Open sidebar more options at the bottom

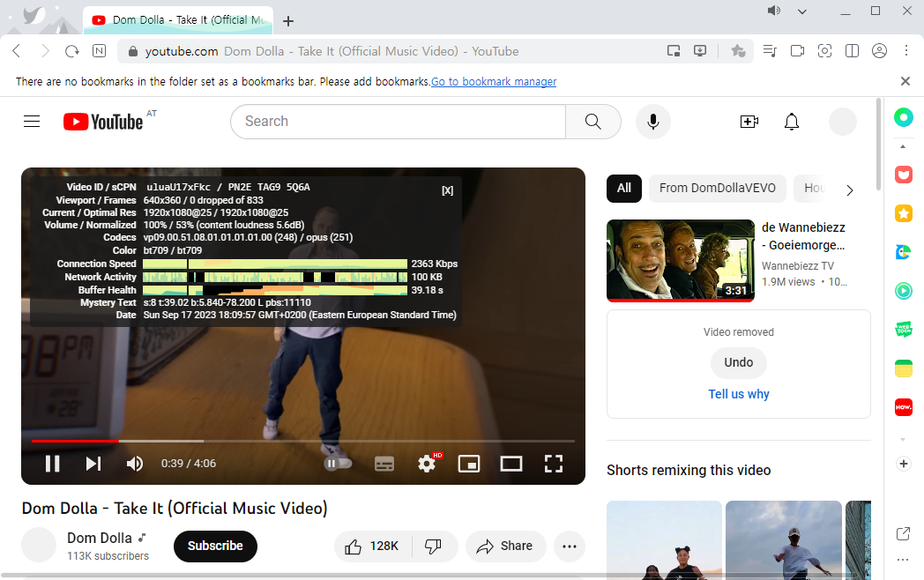click(x=903, y=560)
